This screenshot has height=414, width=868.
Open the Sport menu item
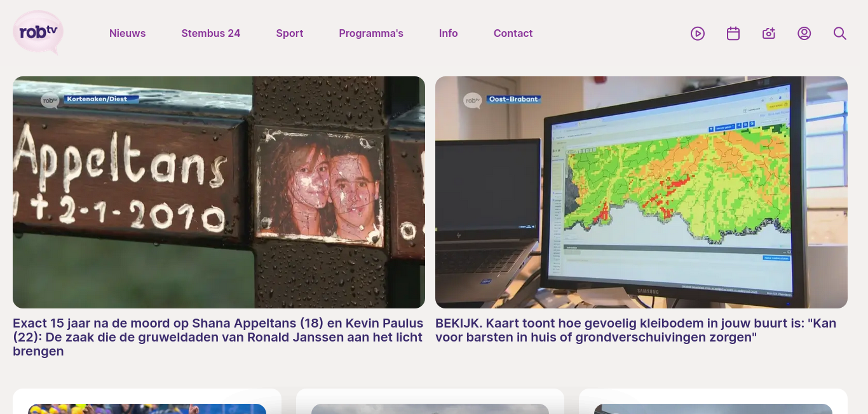290,33
